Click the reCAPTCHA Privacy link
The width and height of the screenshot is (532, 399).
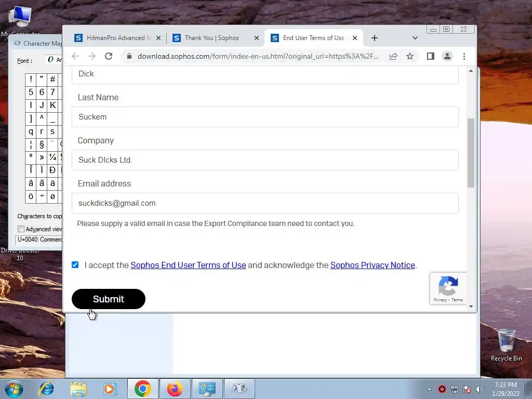pos(440,300)
